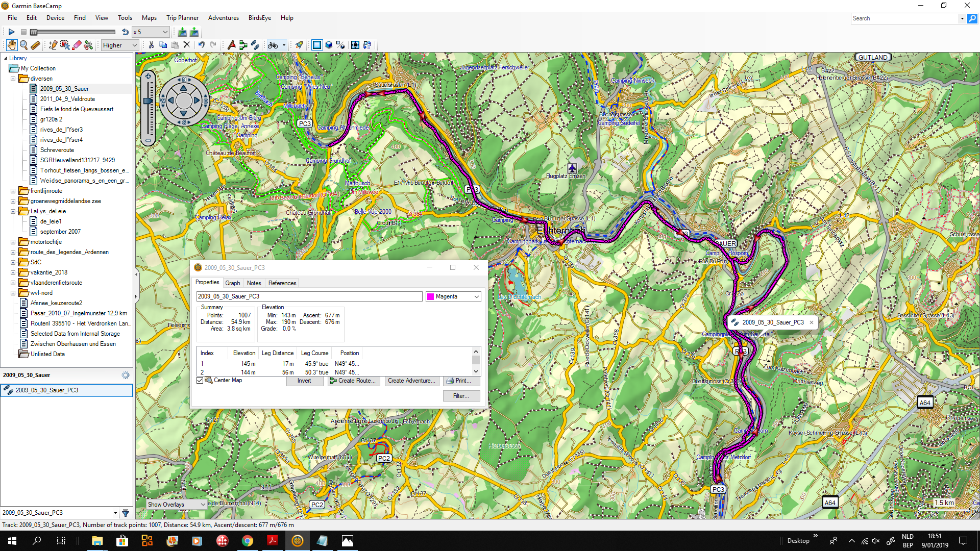Click the gear options icon beside 2009_05_30_Sauer
The height and width of the screenshot is (551, 980).
pos(126,375)
